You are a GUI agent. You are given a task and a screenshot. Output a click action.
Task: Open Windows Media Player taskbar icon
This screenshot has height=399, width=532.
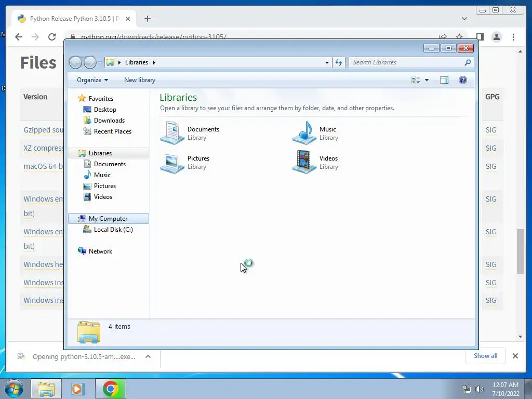[78, 389]
